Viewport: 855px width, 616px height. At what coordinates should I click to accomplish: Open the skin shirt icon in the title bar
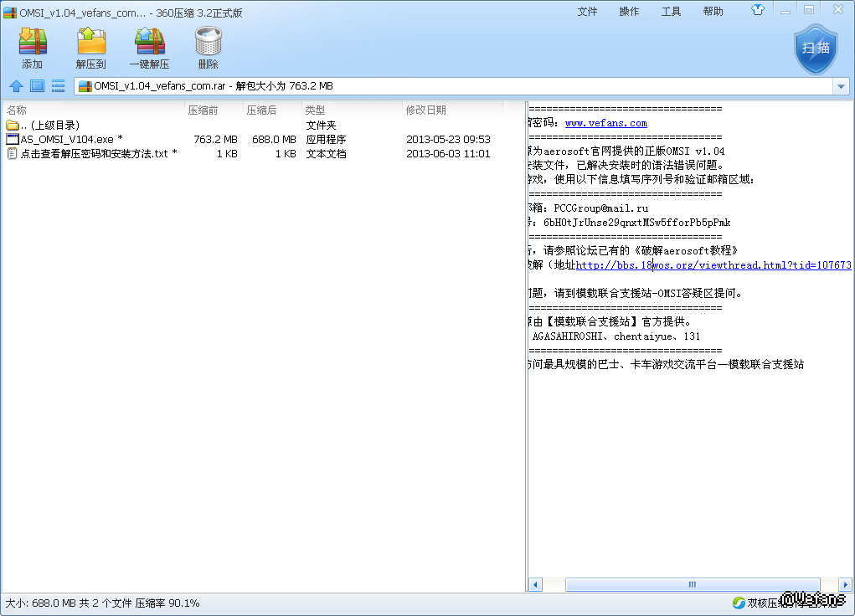point(757,10)
